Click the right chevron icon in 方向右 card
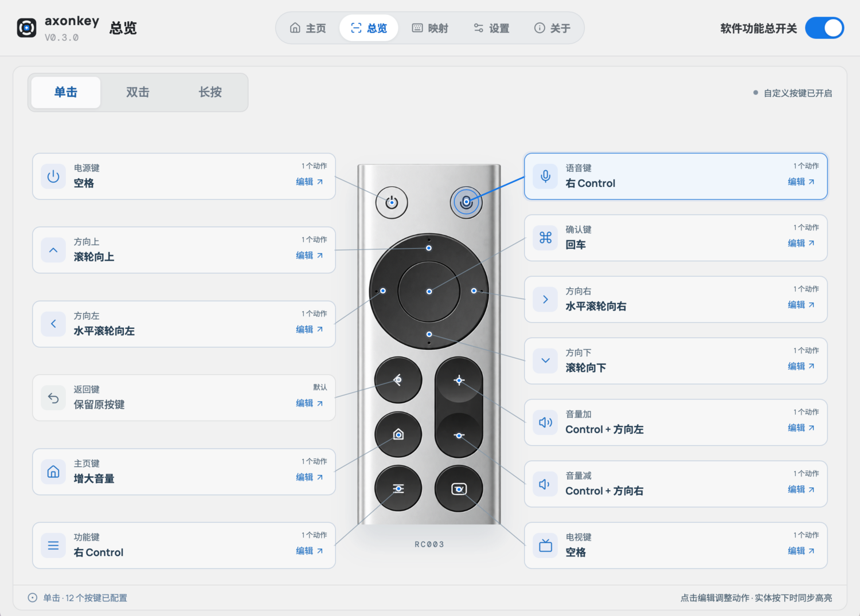The height and width of the screenshot is (616, 860). [545, 299]
